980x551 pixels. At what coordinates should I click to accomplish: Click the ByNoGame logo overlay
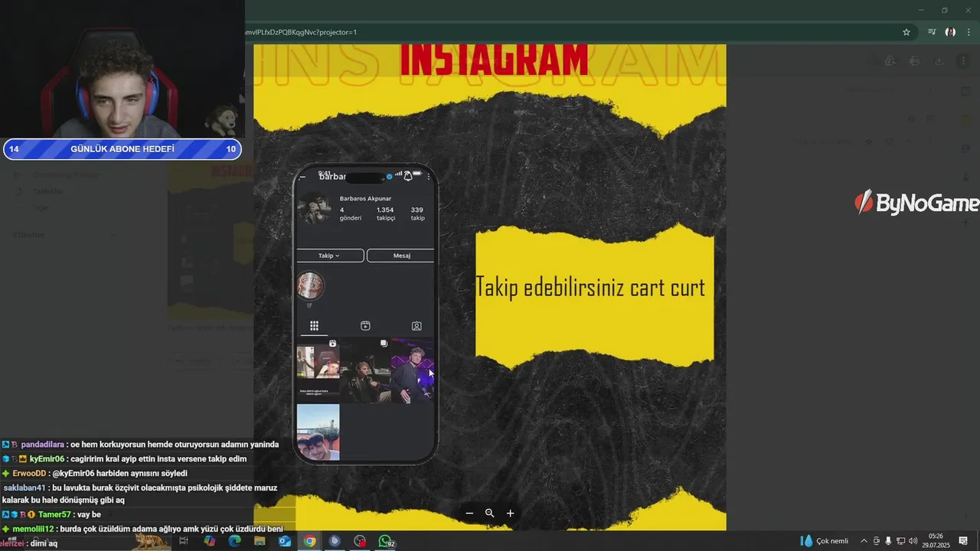[x=916, y=203]
